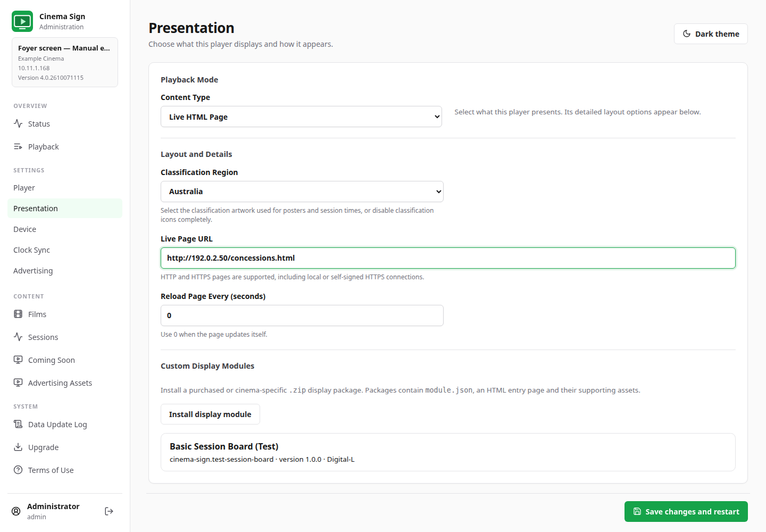
Task: Click the Advertising Assets label
Action: 60,383
